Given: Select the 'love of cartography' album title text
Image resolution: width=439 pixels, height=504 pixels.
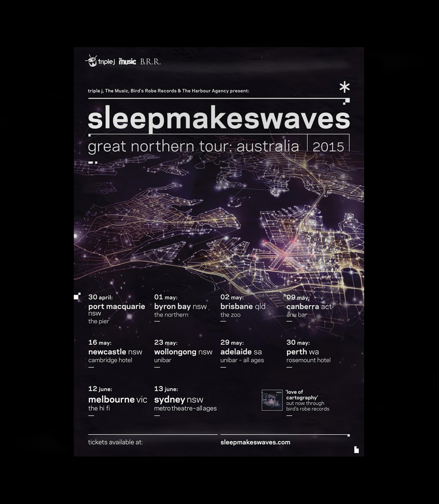Looking at the screenshot, I should [302, 395].
